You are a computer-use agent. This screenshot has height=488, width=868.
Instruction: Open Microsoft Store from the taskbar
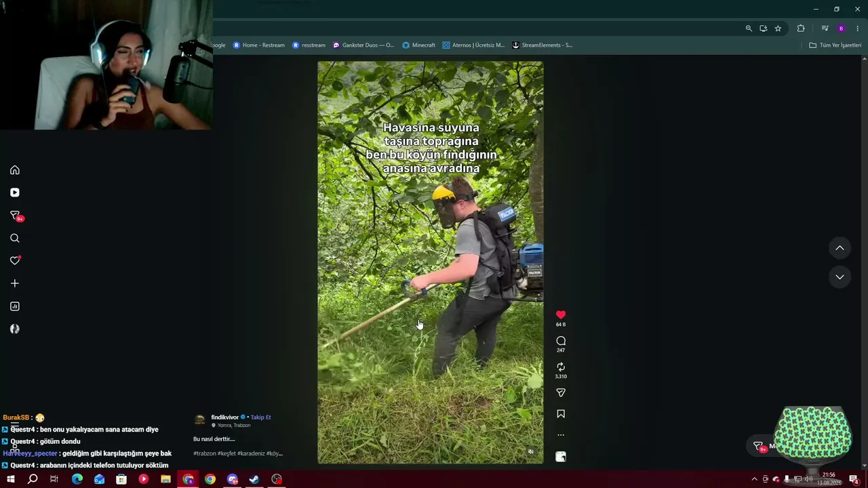click(121, 479)
